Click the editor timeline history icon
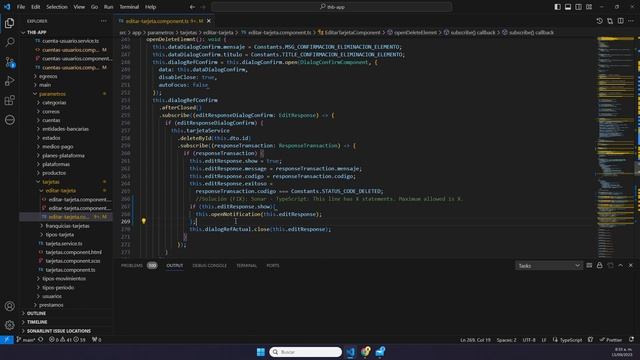Image resolution: width=640 pixels, height=360 pixels. (x=599, y=21)
